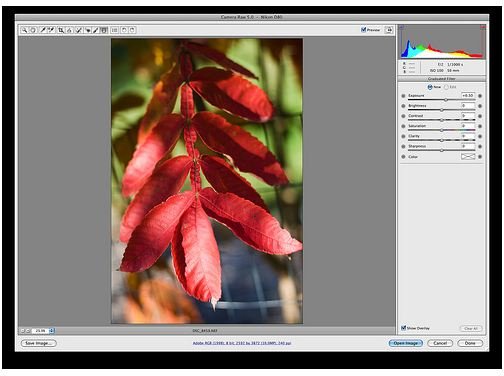Image resolution: width=504 pixels, height=376 pixels.
Task: Decrease Saturation with minus button
Action: (x=403, y=126)
